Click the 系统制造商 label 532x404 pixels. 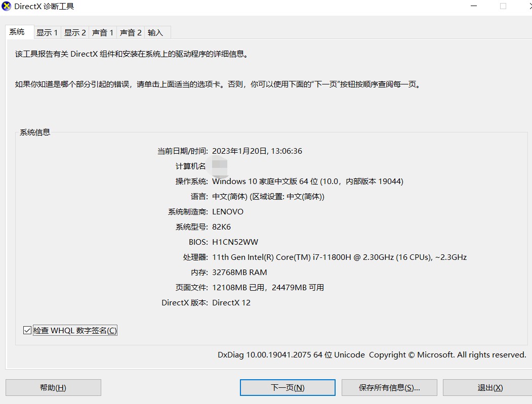188,212
